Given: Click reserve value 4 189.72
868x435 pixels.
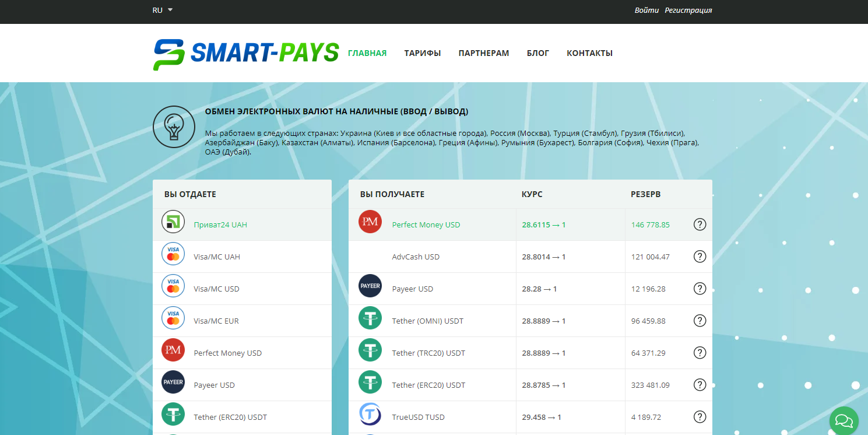Looking at the screenshot, I should (x=646, y=418).
